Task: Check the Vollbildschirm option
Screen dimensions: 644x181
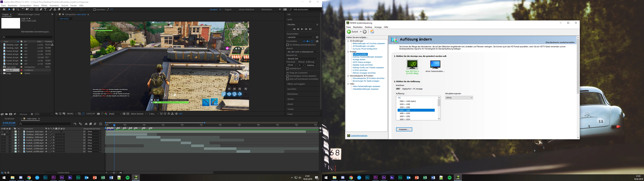Action: 287,69
